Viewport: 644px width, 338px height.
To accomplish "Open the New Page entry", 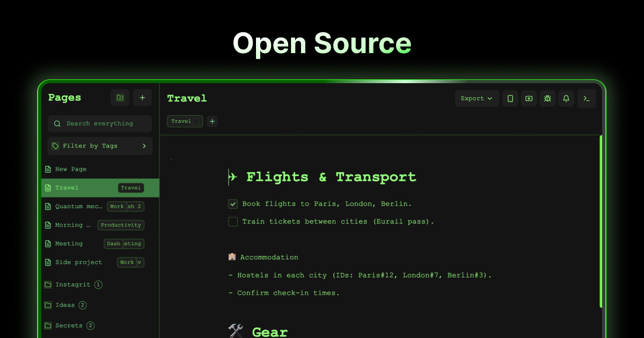I will click(x=100, y=169).
